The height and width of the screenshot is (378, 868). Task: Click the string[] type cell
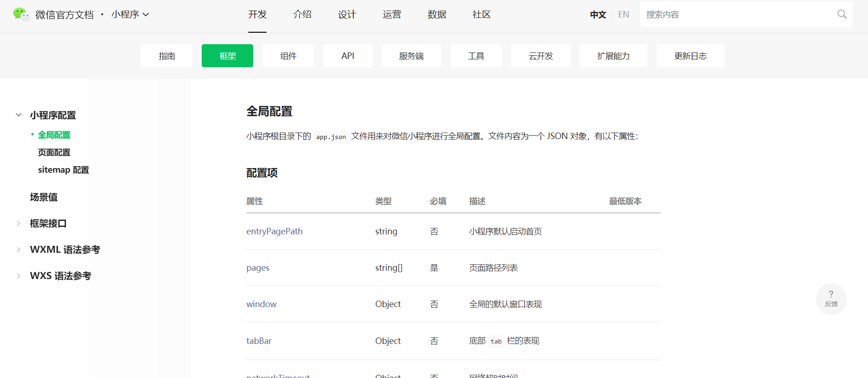click(x=389, y=268)
